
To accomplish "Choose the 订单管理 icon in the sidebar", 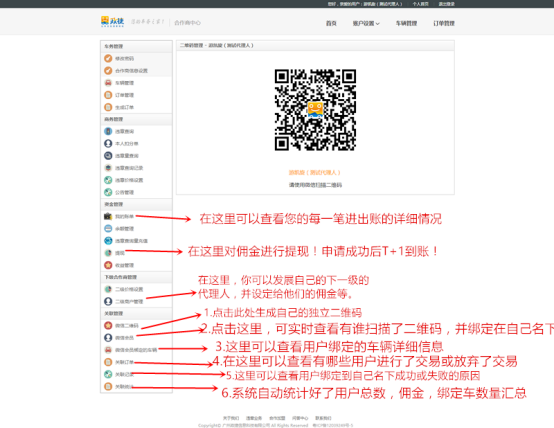I will (108, 95).
